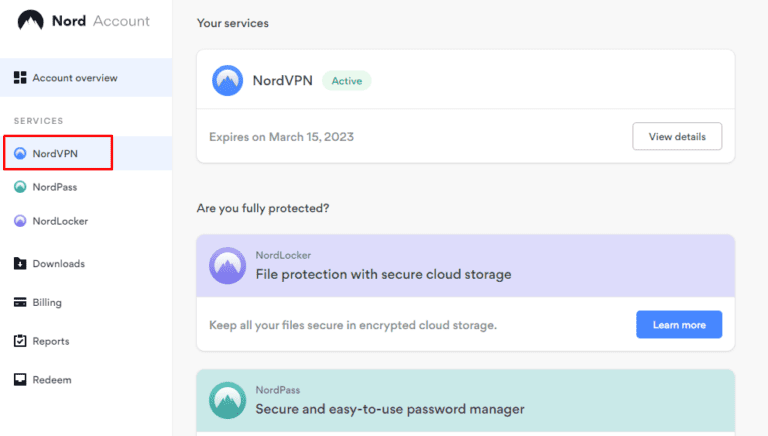Viewport: 768px width, 436px height.
Task: Click the Redeem icon in the sidebar
Action: click(x=20, y=380)
